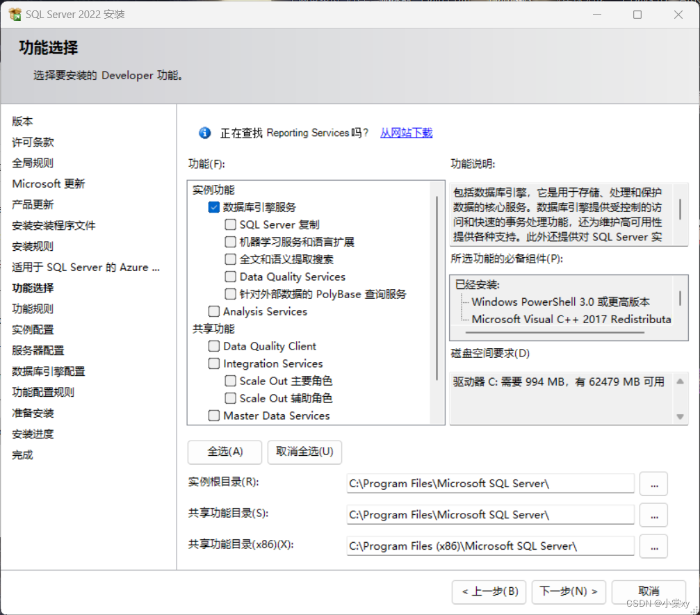Click the 已经安装 tree heading
700x615 pixels.
coord(478,285)
